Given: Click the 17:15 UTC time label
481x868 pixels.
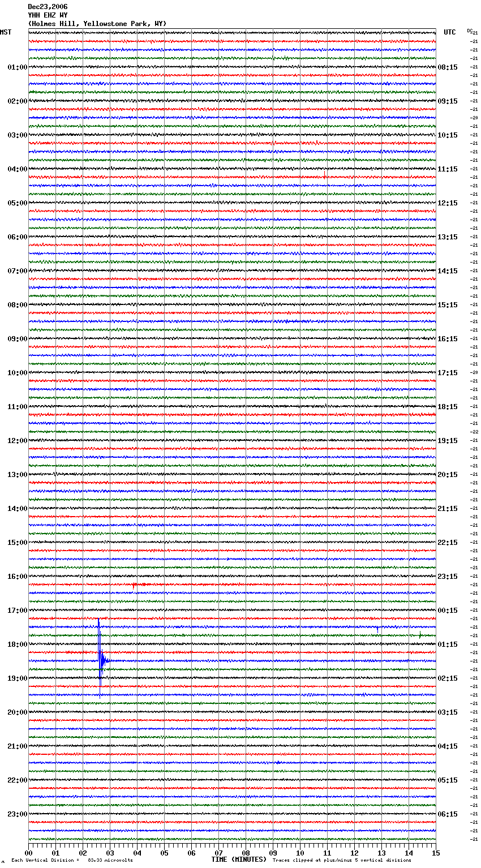Looking at the screenshot, I should click(x=448, y=373).
